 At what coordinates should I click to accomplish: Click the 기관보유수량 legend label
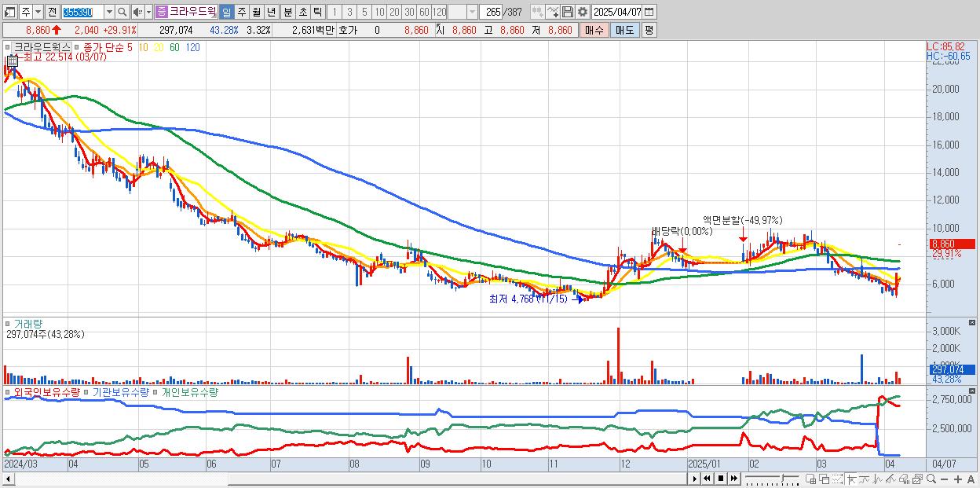click(x=121, y=391)
